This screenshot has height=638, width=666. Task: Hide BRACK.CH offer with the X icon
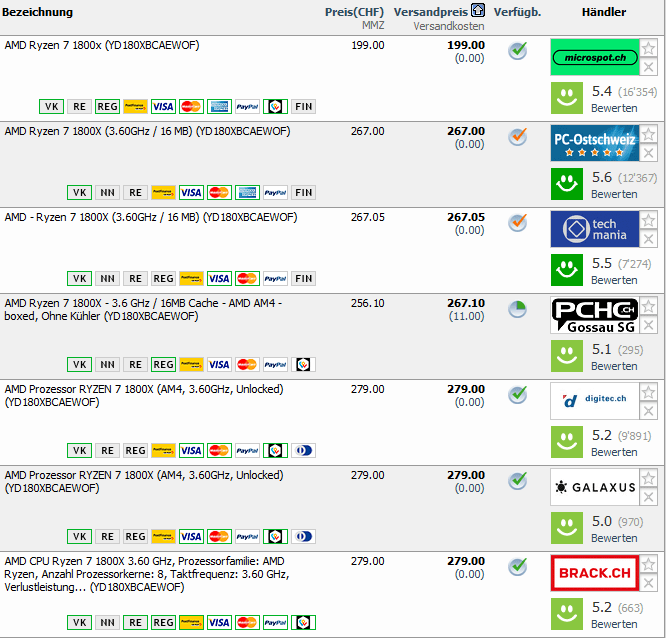tap(649, 582)
